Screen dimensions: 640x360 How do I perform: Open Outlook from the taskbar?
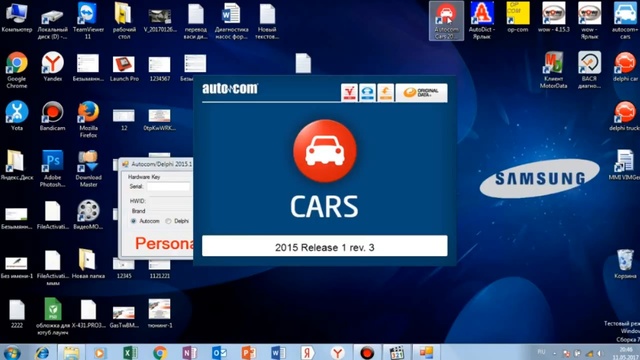(219, 352)
